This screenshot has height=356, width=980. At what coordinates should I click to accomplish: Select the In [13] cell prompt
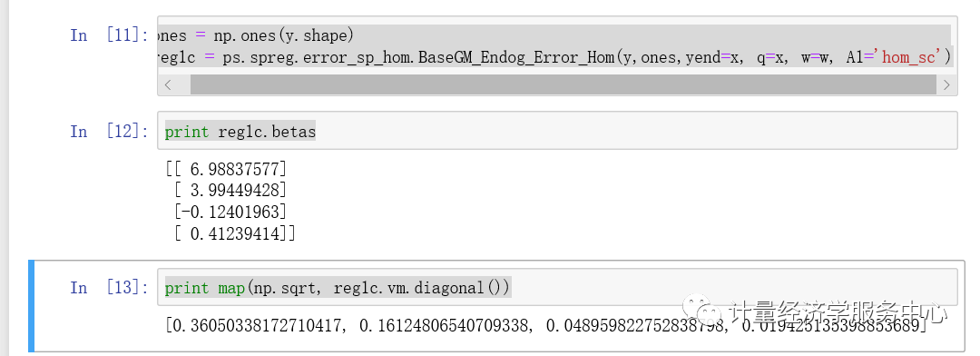[x=109, y=288]
